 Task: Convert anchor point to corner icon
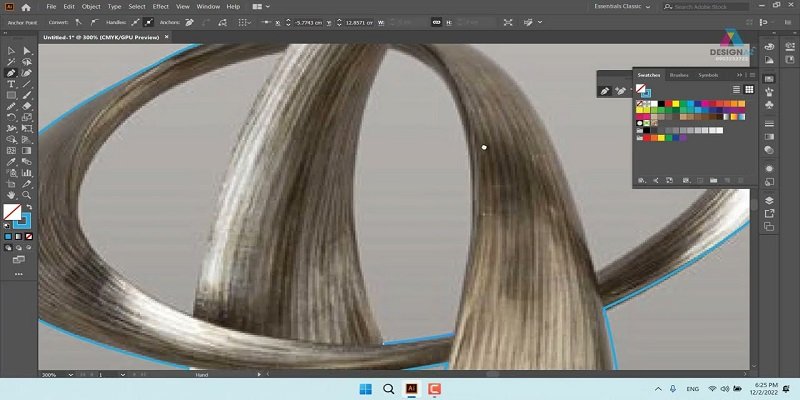coord(77,21)
